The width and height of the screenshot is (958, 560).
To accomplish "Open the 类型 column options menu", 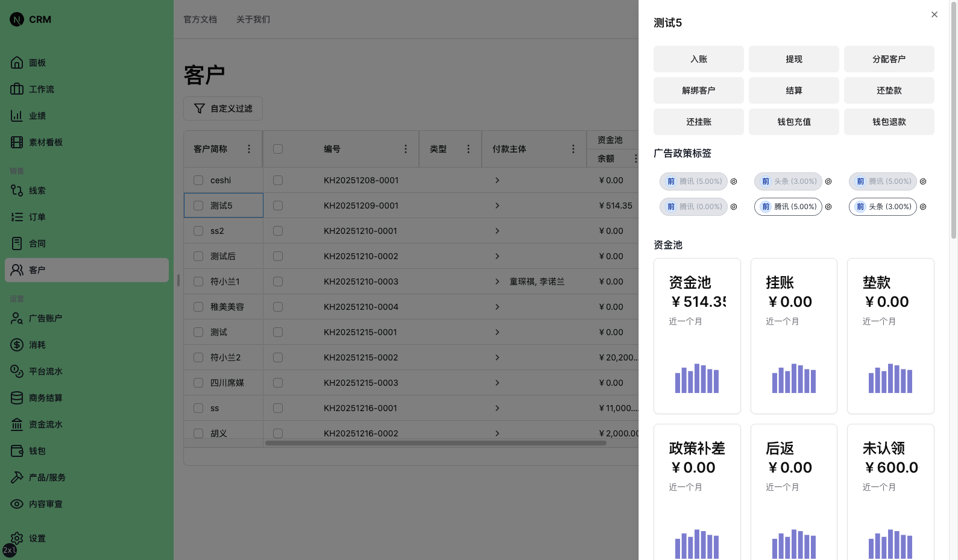I will pyautogui.click(x=468, y=149).
